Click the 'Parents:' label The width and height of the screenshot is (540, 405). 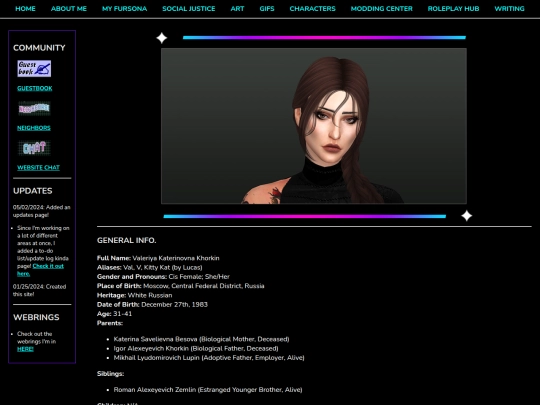tap(110, 323)
